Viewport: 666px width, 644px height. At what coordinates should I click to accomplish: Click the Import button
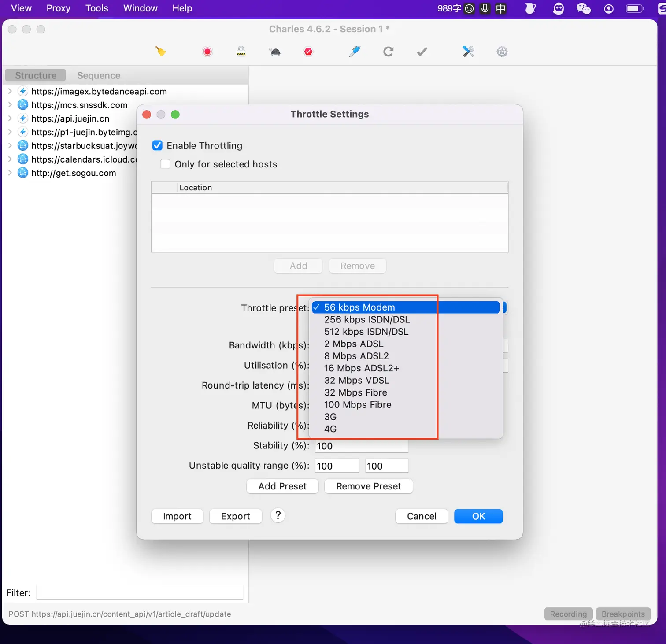pos(177,516)
